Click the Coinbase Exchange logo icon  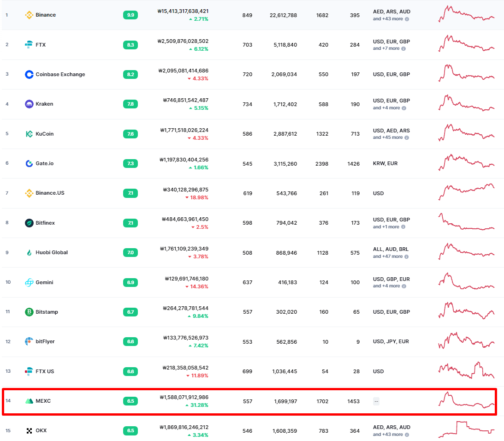pos(29,74)
